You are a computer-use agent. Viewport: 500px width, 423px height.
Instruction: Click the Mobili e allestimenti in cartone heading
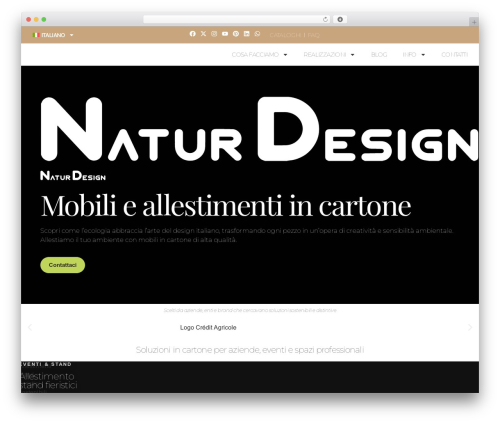coord(226,206)
